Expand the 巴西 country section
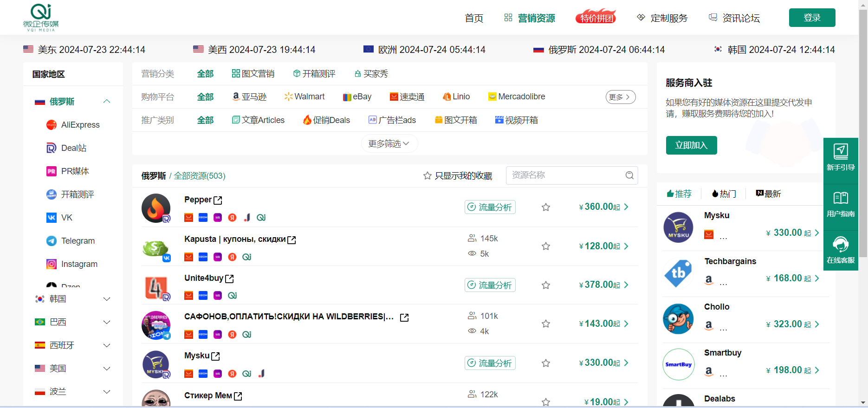 107,322
